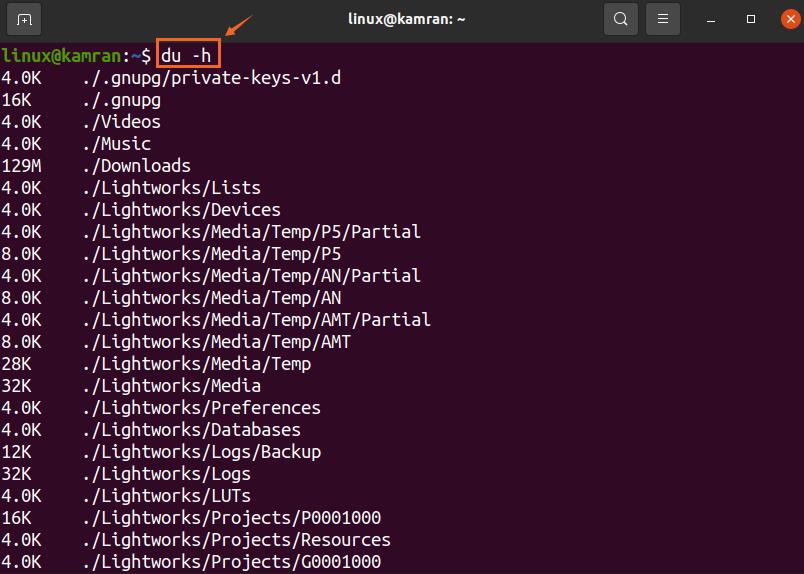Viewport: 804px width, 574px height.
Task: Click the du -h command text
Action: pyautogui.click(x=187, y=55)
